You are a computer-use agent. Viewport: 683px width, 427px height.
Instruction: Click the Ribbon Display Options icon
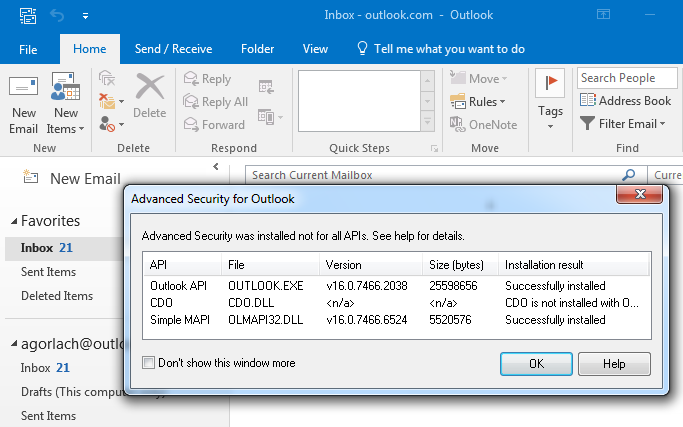click(x=603, y=14)
